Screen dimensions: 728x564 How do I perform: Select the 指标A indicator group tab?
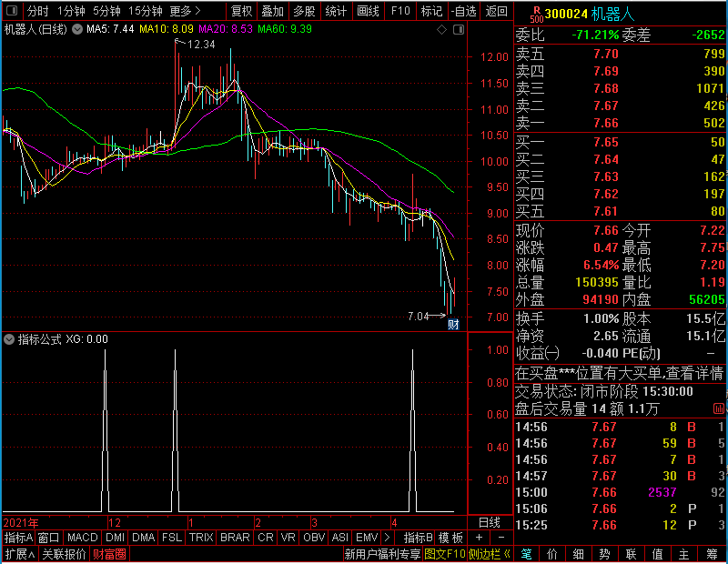click(18, 538)
